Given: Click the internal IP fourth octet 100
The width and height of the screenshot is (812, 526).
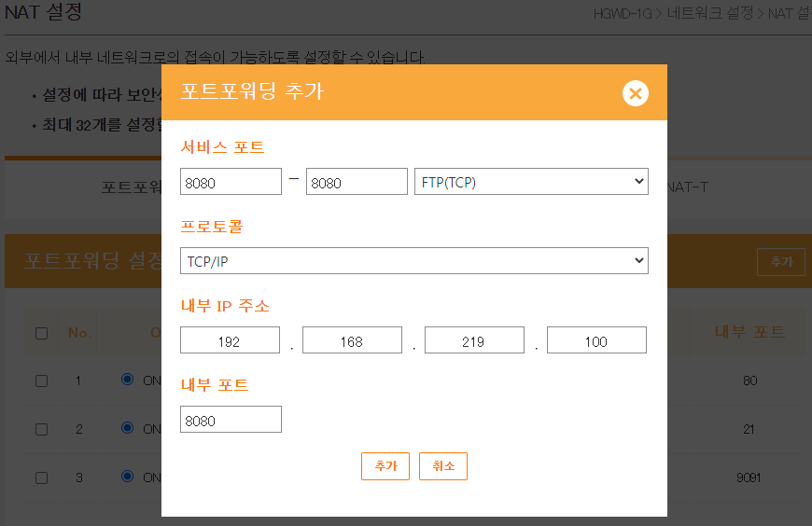Looking at the screenshot, I should (x=596, y=340).
